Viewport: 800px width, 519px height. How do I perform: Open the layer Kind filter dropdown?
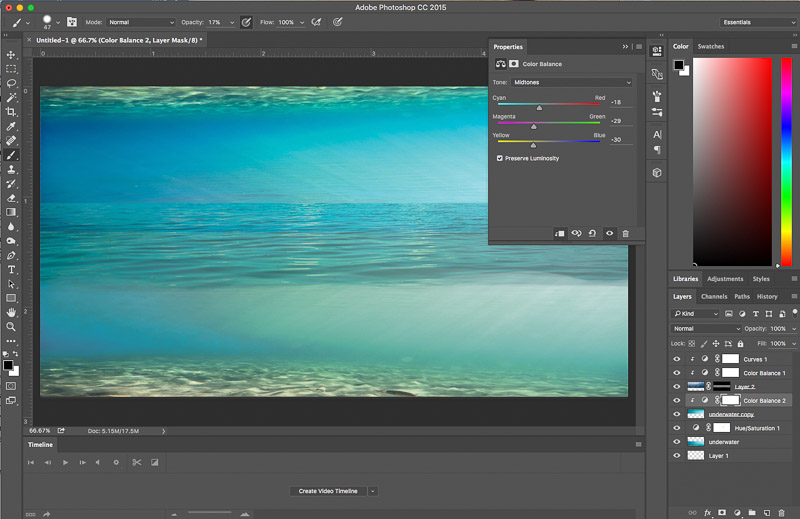pos(696,313)
